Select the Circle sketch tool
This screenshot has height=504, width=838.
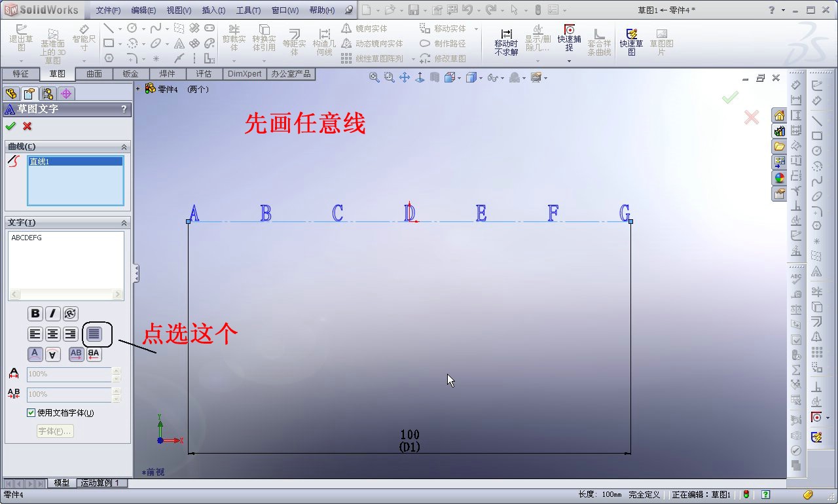pyautogui.click(x=132, y=28)
